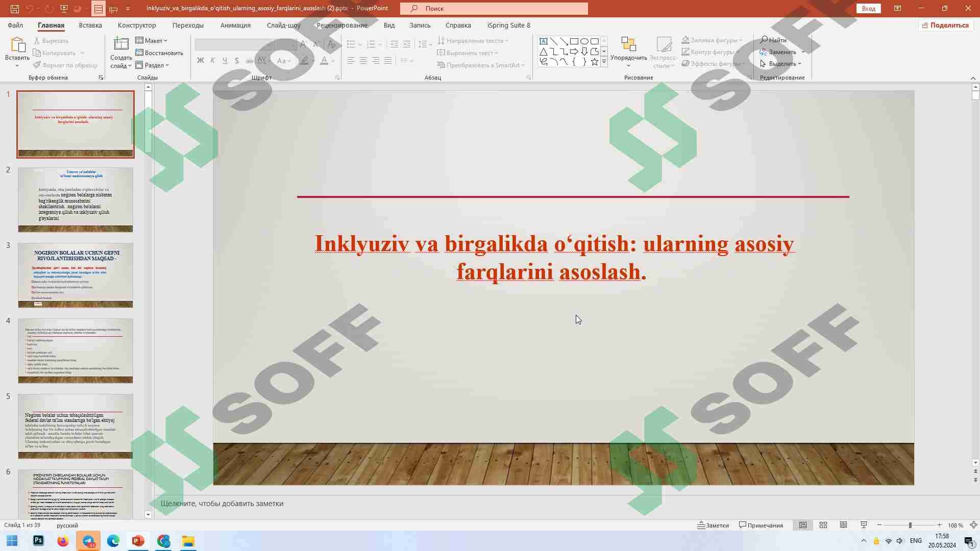Open File Explorer from the taskbar
This screenshot has width=980, height=551.
(x=188, y=541)
